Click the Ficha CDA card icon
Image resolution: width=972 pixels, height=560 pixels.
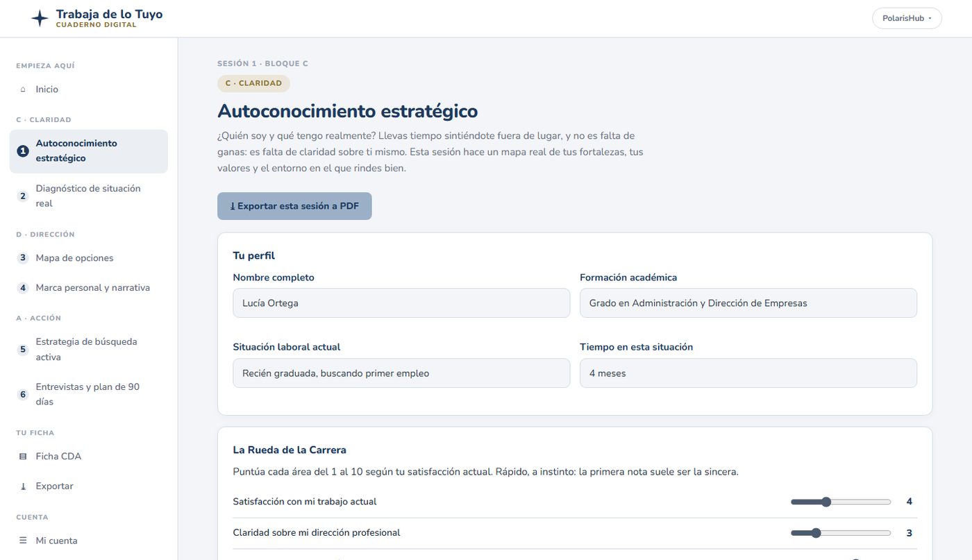tap(23, 457)
